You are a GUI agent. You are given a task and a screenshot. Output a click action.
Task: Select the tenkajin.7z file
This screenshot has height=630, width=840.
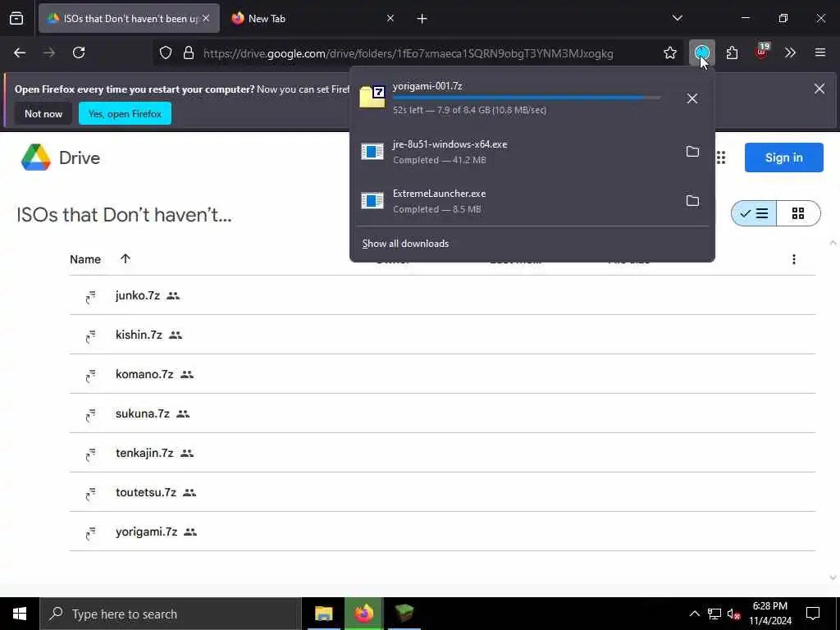442,453
